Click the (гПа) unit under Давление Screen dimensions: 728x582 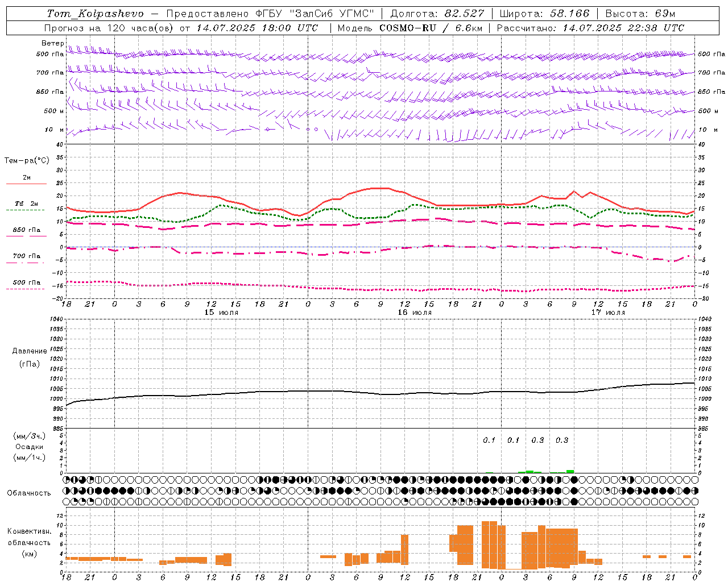point(30,364)
